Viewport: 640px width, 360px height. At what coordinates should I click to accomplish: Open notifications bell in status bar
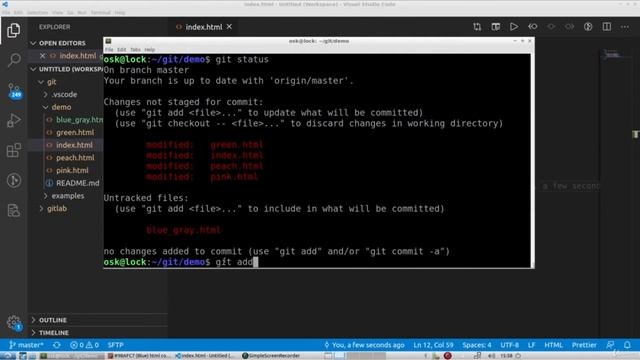[x=627, y=345]
